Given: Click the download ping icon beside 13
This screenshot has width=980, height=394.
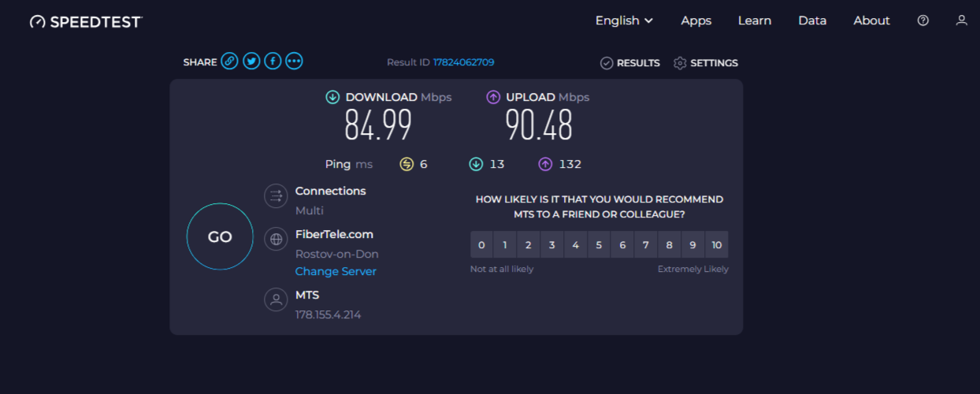Looking at the screenshot, I should [x=476, y=164].
